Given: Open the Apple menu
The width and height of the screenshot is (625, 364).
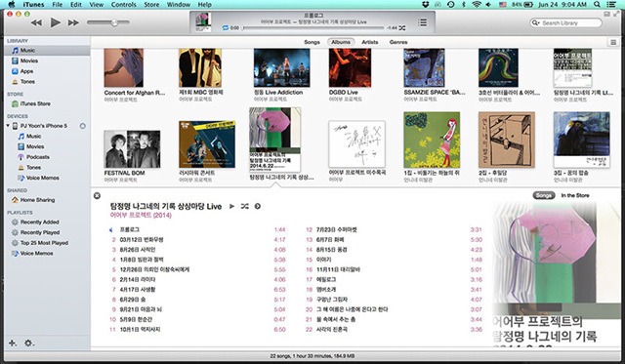Looking at the screenshot, I should tap(11, 4).
